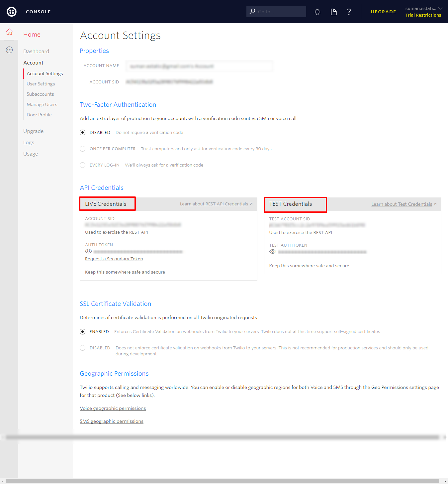Open User Settings in sidebar
The width and height of the screenshot is (448, 484).
pos(41,84)
